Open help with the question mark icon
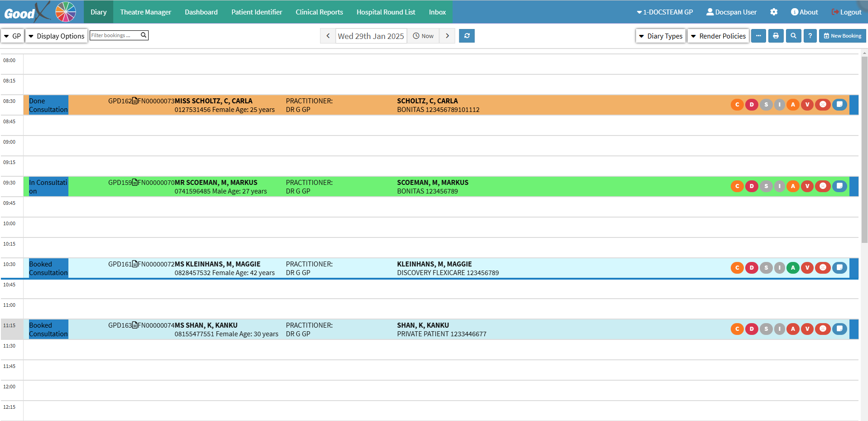The image size is (868, 421). (810, 36)
